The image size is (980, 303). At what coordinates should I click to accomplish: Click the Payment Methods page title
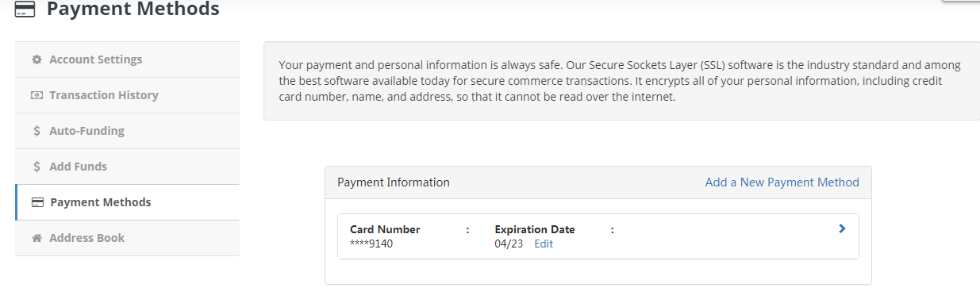[133, 10]
